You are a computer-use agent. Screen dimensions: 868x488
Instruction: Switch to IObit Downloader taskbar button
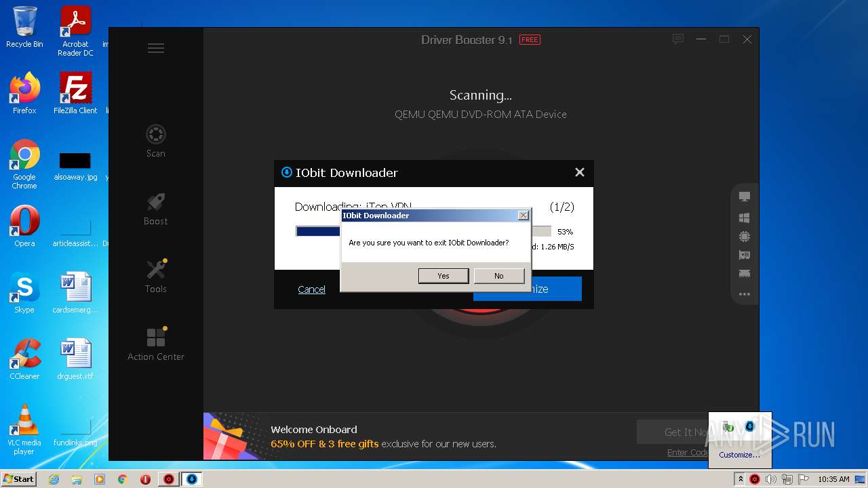[x=192, y=479]
